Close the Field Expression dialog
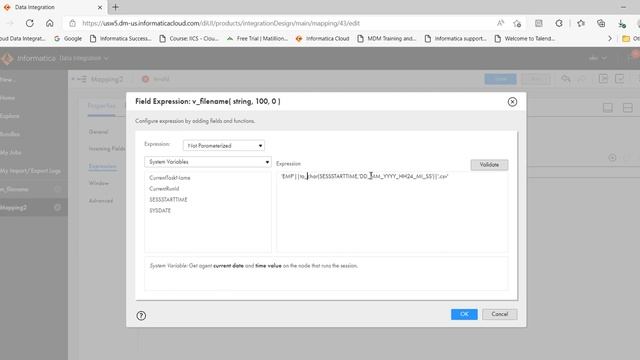Viewport: 640px width, 360px height. click(x=512, y=102)
